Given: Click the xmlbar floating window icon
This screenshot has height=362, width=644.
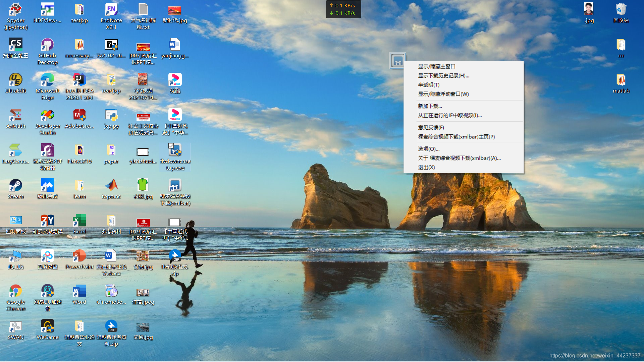Looking at the screenshot, I should point(398,61).
